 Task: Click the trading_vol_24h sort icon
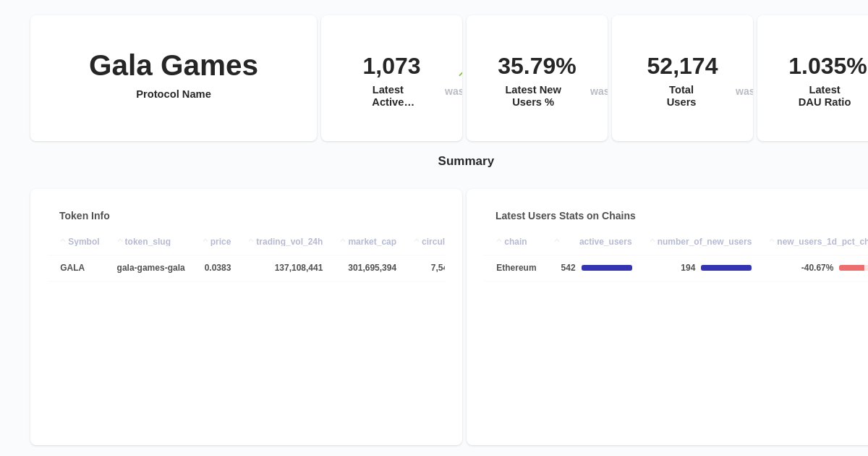point(250,242)
